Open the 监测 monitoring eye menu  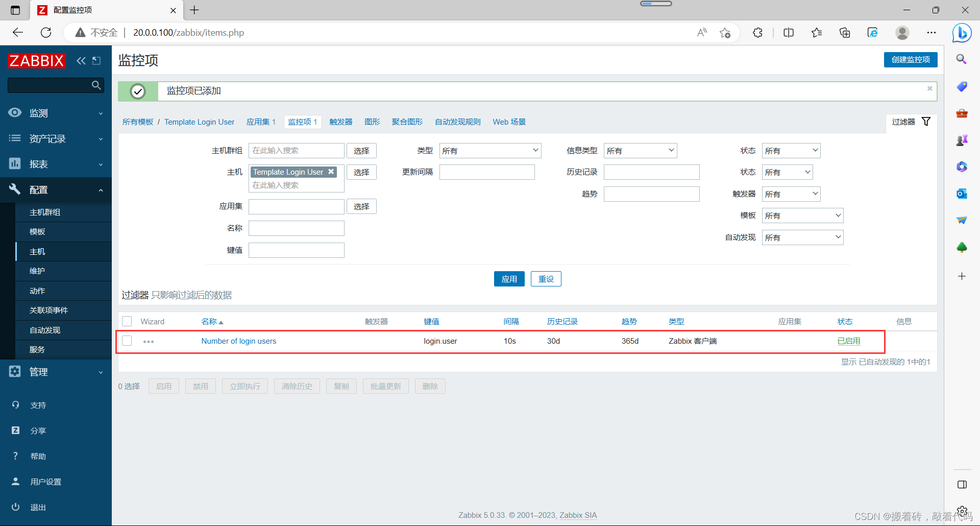click(56, 113)
